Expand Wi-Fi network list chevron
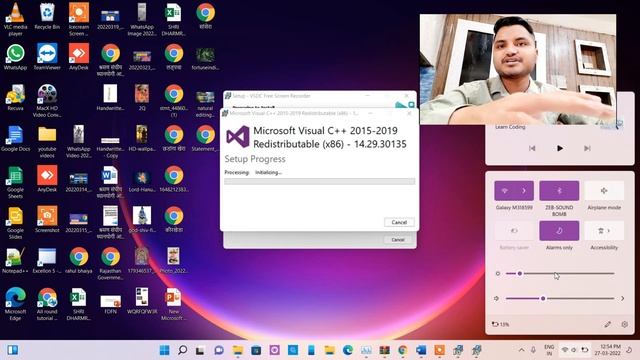640x360 pixels. click(x=524, y=191)
